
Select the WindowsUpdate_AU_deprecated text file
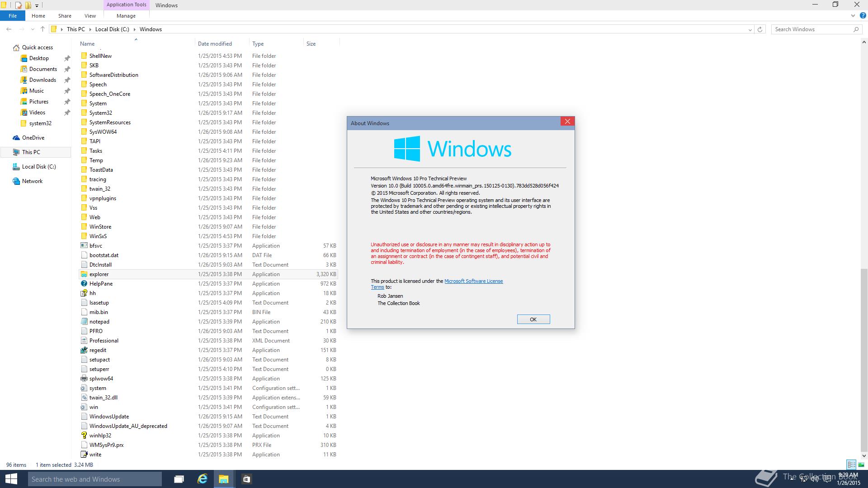pyautogui.click(x=208, y=426)
